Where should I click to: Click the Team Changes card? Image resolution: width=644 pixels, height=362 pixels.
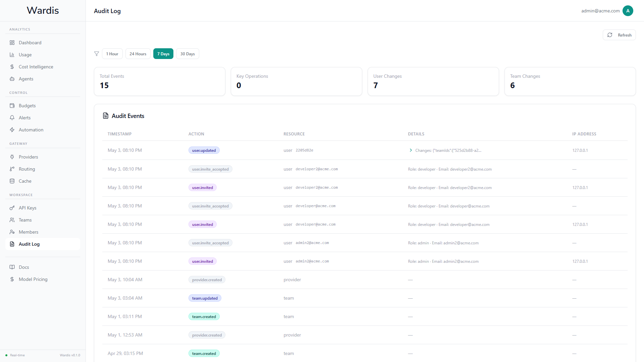click(x=570, y=81)
